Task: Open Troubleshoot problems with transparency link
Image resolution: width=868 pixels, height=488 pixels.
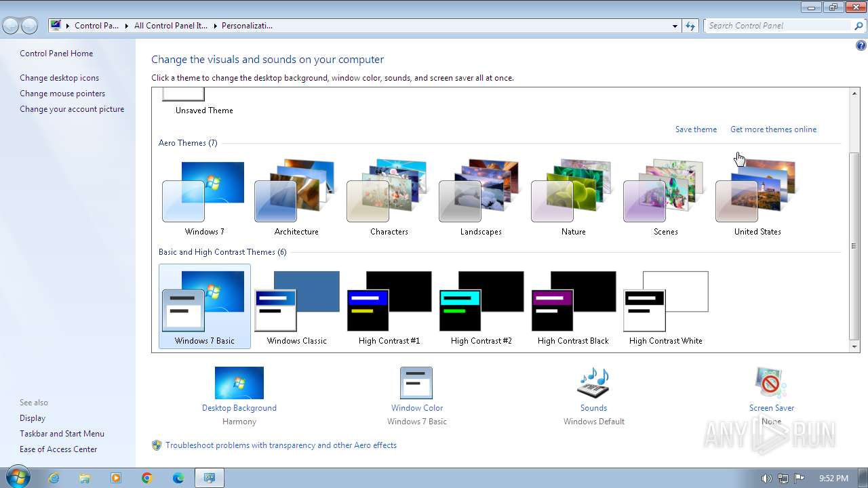Action: click(281, 445)
